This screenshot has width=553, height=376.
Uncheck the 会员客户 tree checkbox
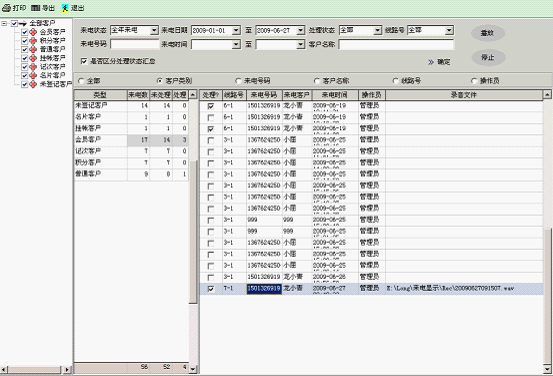coord(24,32)
